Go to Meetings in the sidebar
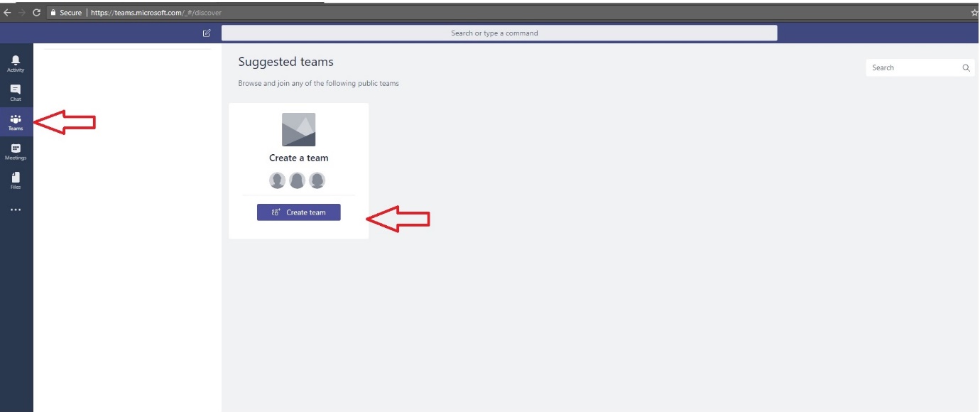 (16, 151)
